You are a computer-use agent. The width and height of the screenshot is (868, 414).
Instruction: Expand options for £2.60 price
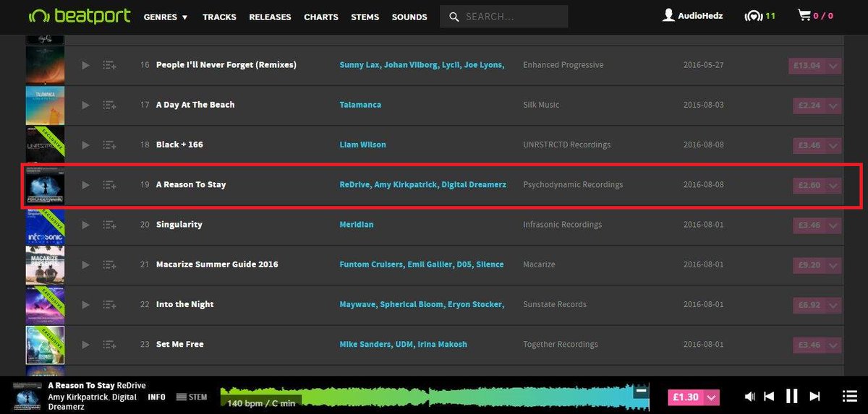833,185
